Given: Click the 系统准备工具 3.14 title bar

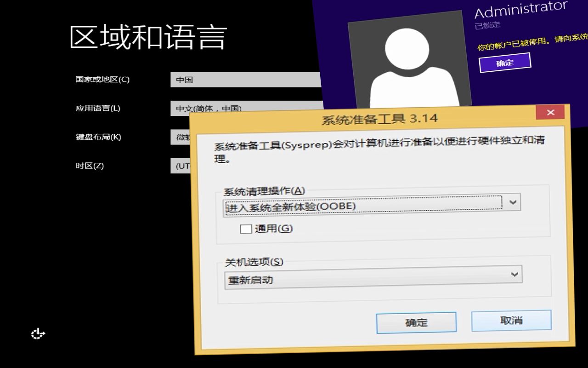Looking at the screenshot, I should [x=379, y=119].
